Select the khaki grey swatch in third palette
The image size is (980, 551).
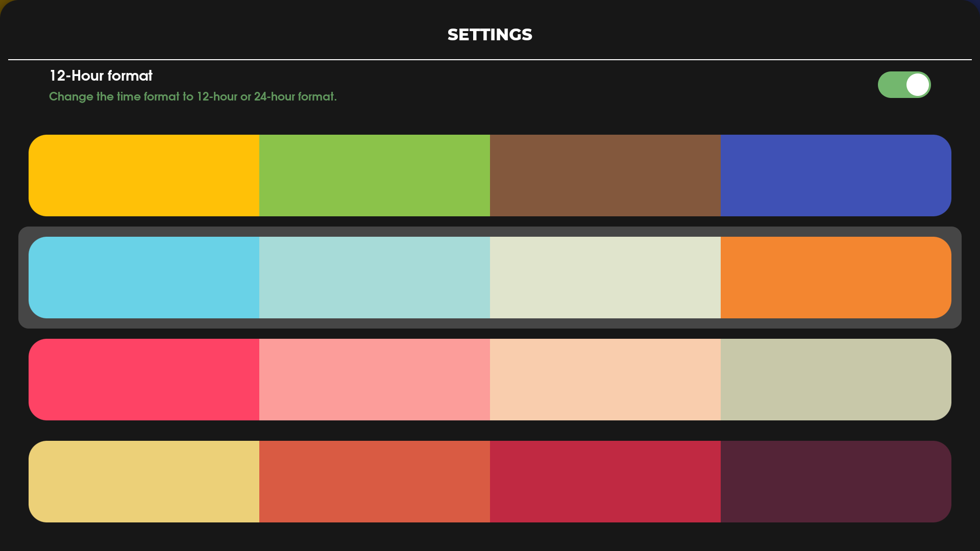(x=836, y=380)
